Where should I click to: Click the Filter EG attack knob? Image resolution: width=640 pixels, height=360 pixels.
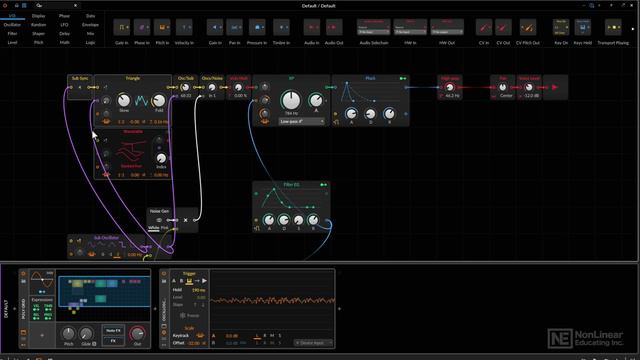click(x=269, y=220)
